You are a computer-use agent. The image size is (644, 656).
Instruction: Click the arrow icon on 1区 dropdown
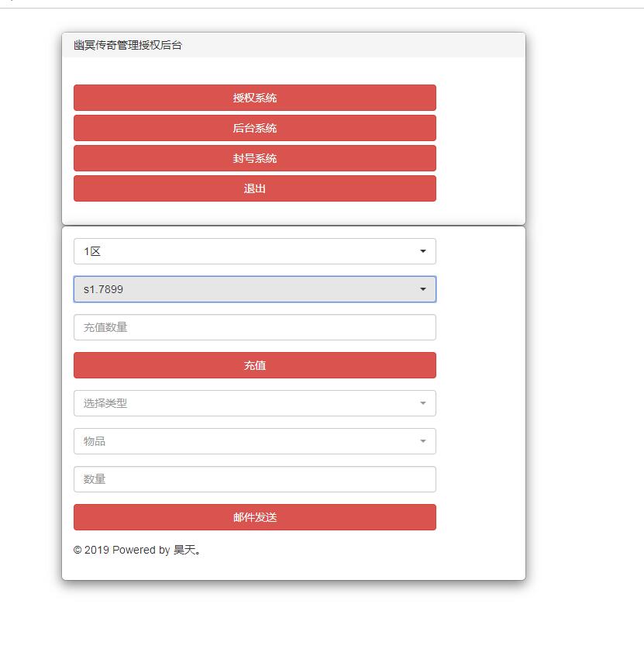pos(422,251)
